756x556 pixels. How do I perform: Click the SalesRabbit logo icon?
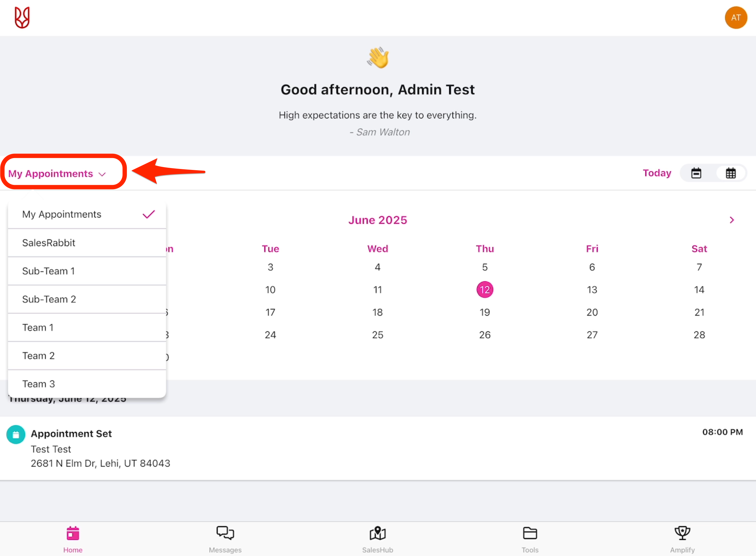(22, 17)
